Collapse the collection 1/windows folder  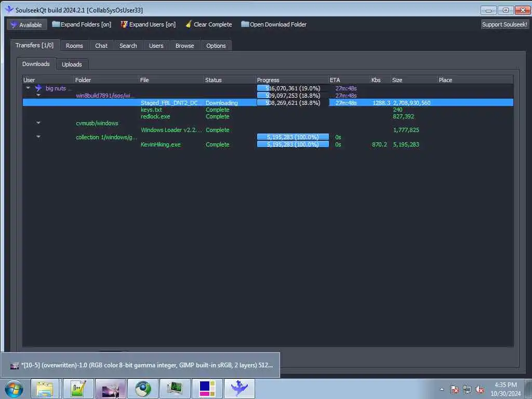pos(38,137)
